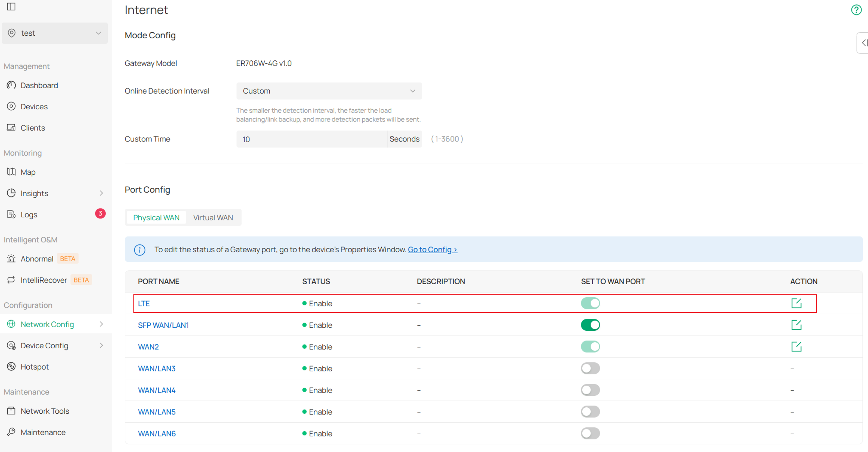This screenshot has height=452, width=868.
Task: Toggle SFP WAN/LAN1 set to WAN port
Action: click(x=590, y=325)
